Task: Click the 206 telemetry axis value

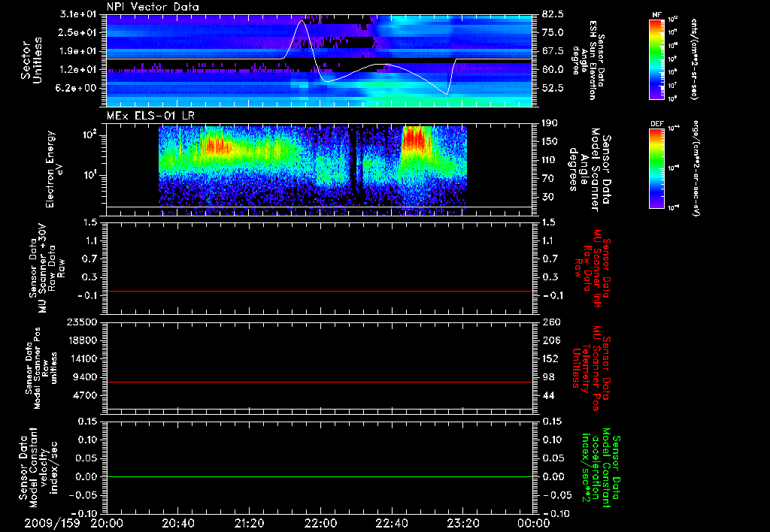Action: tap(550, 340)
